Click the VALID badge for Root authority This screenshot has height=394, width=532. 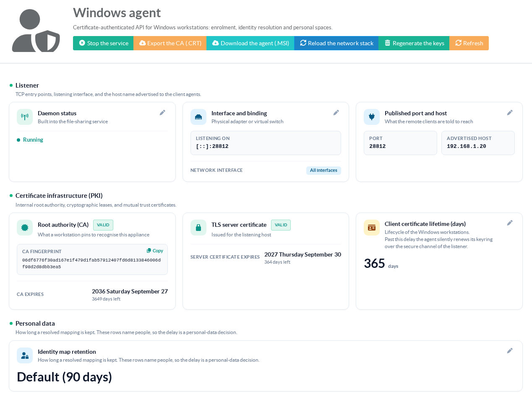(x=103, y=225)
